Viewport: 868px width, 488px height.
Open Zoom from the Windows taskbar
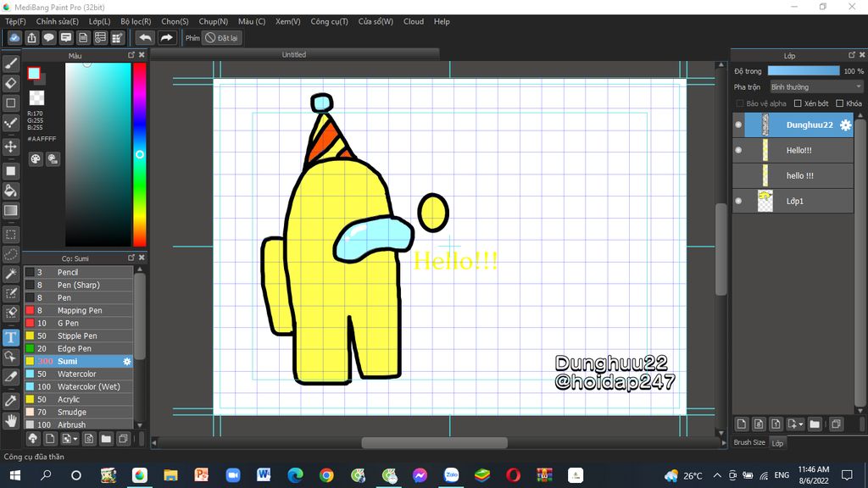pos(232,475)
